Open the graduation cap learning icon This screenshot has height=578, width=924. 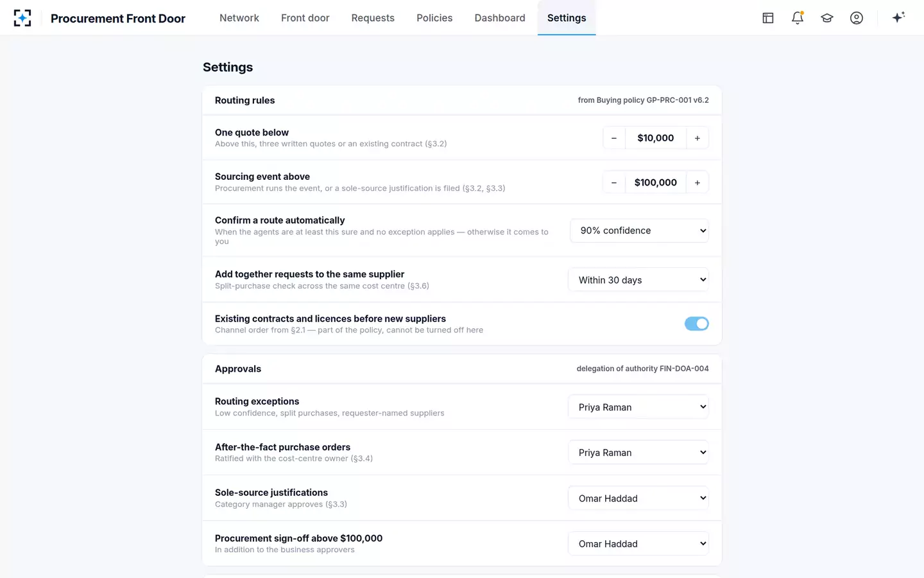(x=827, y=18)
